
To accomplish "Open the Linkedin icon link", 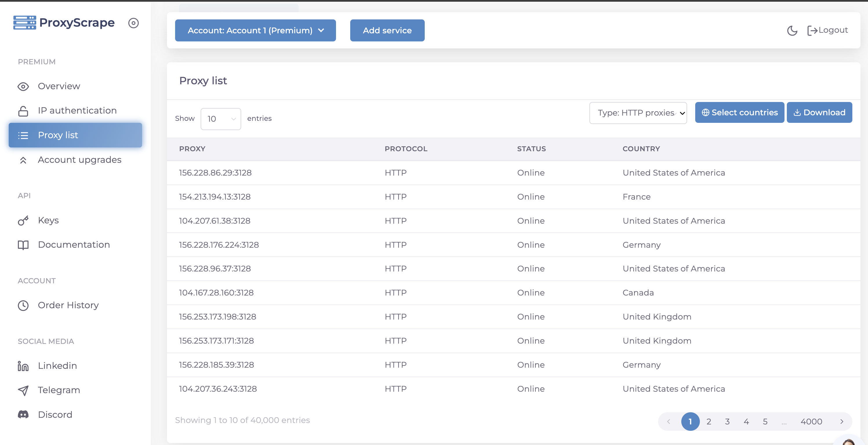I will [23, 366].
